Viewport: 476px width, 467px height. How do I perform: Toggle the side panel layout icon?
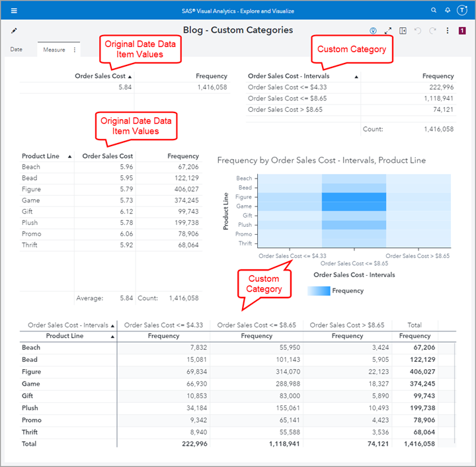tap(403, 30)
